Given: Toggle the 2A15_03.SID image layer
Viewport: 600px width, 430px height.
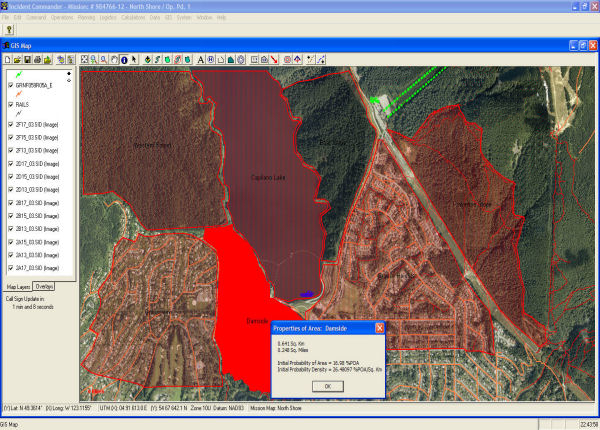Looking at the screenshot, I should tap(11, 242).
